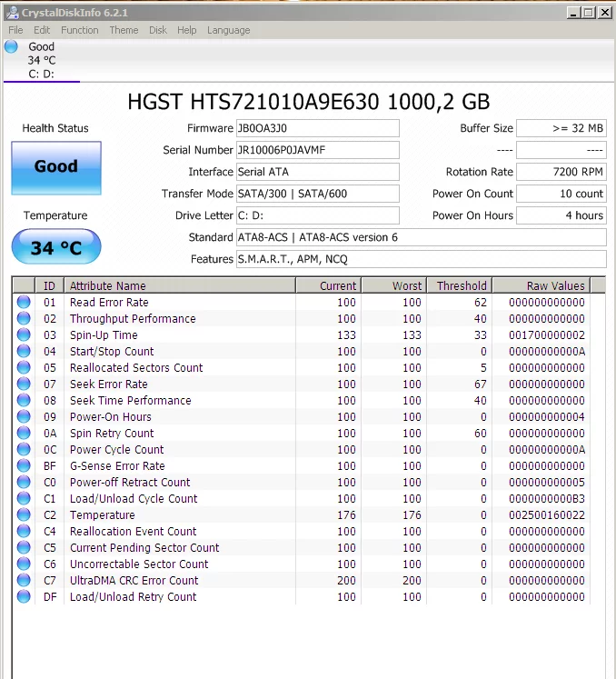Image resolution: width=616 pixels, height=679 pixels.
Task: Click status icon for Start/Stop Count
Action: [x=24, y=351]
